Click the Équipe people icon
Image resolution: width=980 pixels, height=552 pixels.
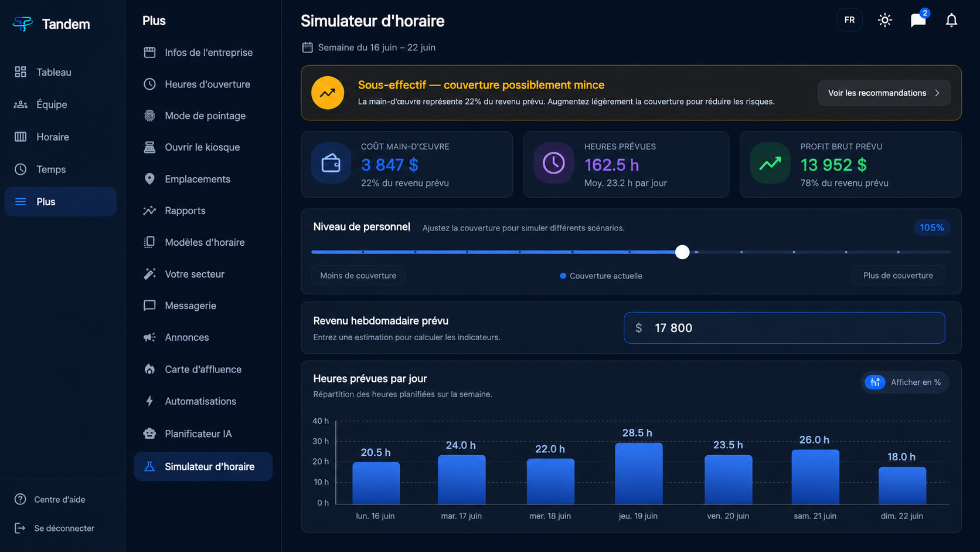(21, 104)
